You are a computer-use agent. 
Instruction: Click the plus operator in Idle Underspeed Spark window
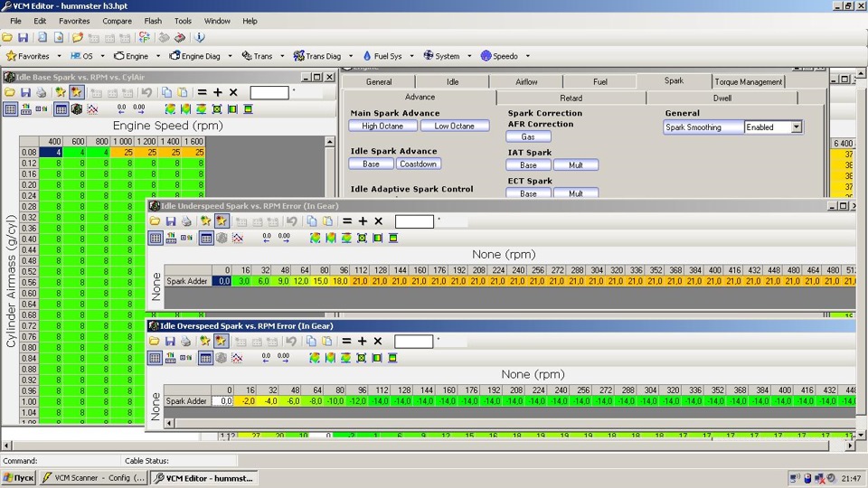point(363,221)
